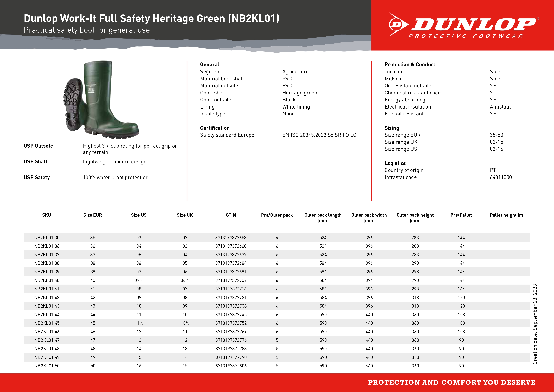Click the Certification section heading
Viewport: 554px width, 392px height.
215,128
